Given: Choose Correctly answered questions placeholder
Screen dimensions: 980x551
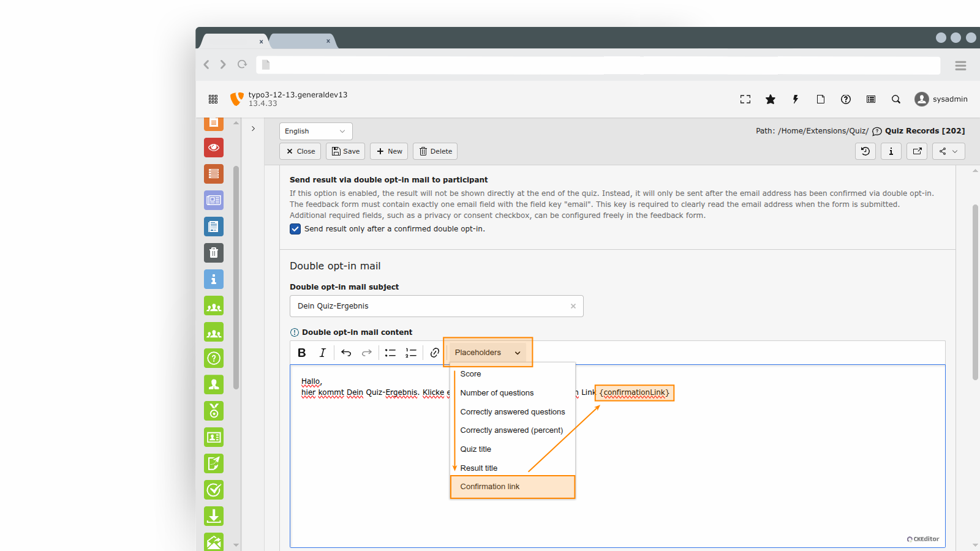Looking at the screenshot, I should pos(513,412).
